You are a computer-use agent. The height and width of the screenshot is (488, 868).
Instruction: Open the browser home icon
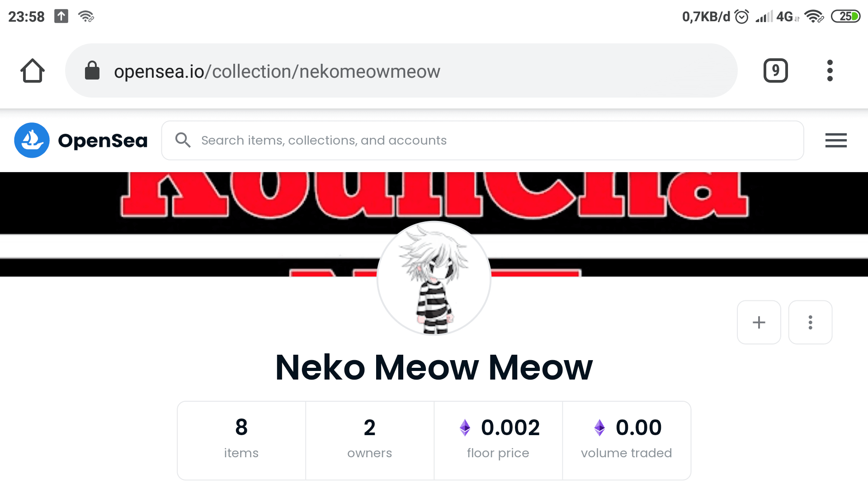32,70
